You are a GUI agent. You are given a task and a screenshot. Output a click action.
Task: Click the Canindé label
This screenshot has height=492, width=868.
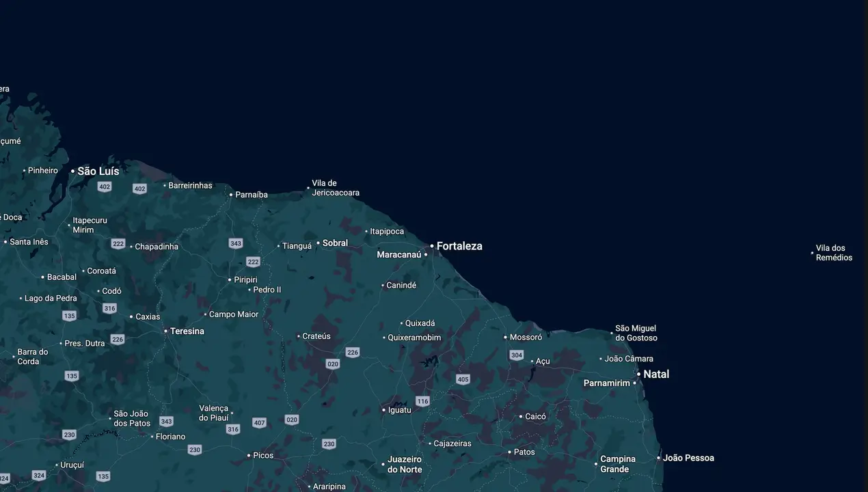(x=401, y=286)
